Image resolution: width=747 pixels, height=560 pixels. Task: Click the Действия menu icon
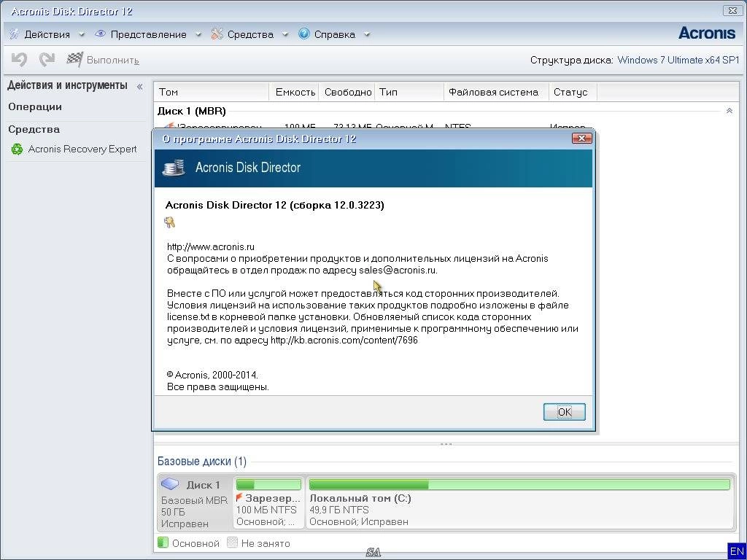(x=15, y=34)
